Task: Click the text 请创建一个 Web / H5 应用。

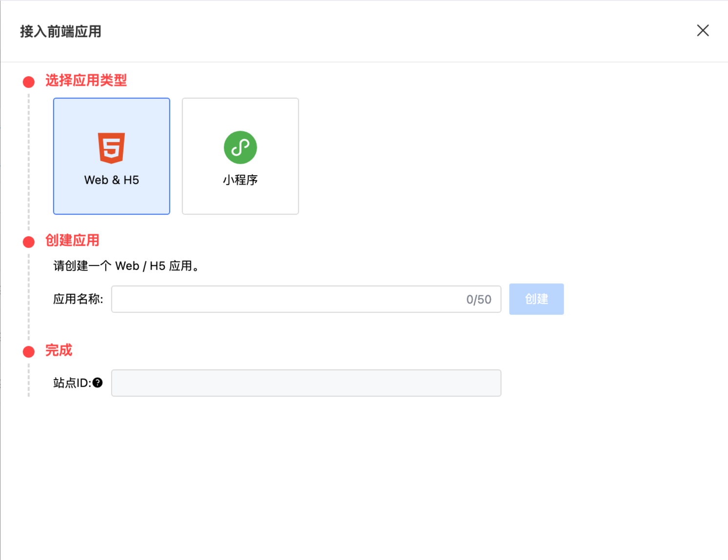Action: point(126,266)
